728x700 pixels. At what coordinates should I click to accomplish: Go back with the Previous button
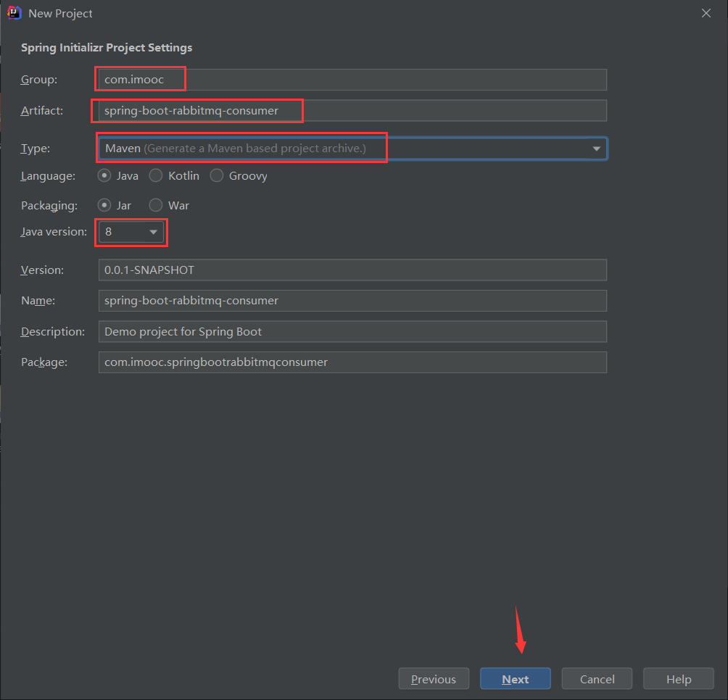[434, 679]
